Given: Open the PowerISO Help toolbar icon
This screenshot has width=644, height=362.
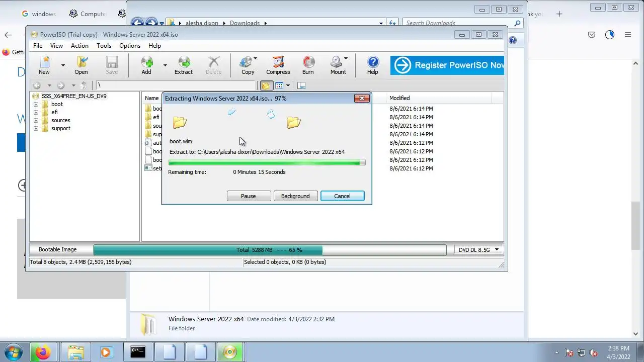Looking at the screenshot, I should pos(373,65).
